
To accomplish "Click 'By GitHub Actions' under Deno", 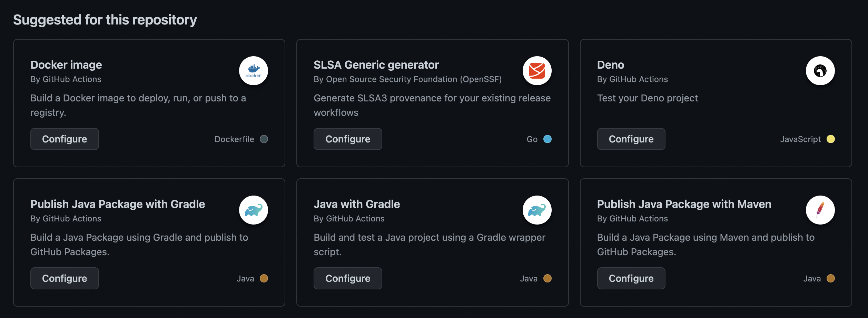I will click(x=632, y=79).
